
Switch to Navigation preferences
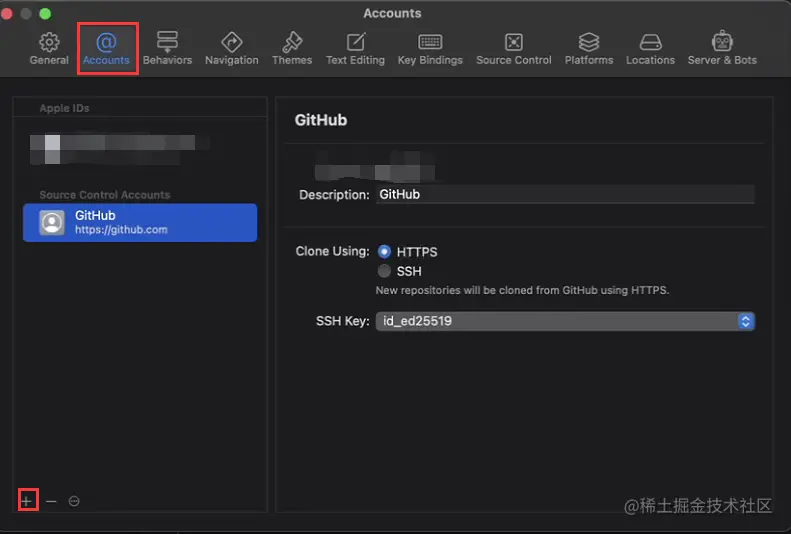(x=232, y=48)
